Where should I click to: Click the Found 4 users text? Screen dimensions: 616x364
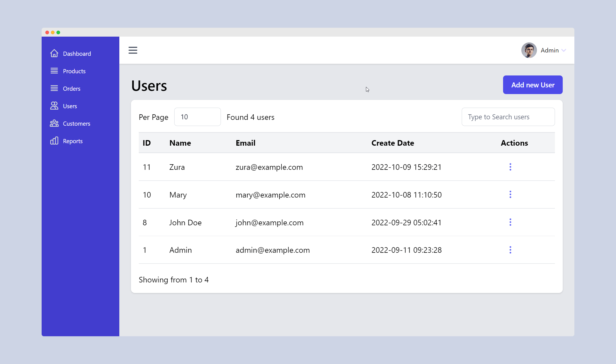point(251,117)
